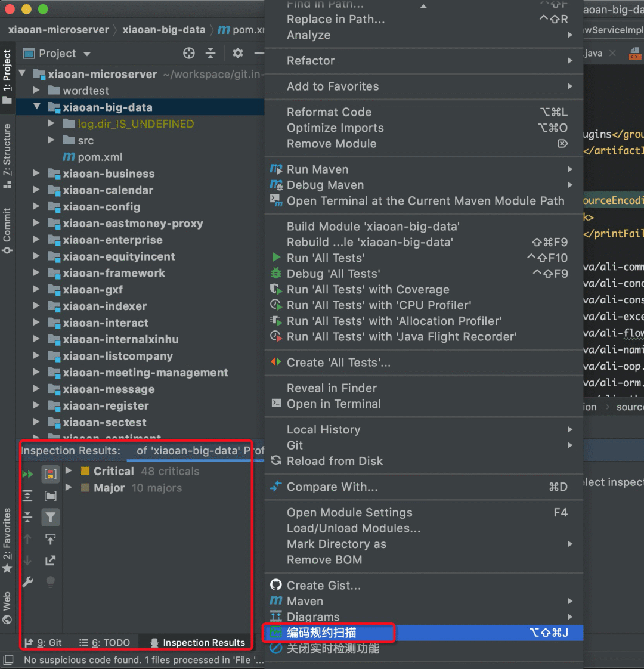This screenshot has width=644, height=669.
Task: Open Project panel settings gear
Action: [x=238, y=53]
